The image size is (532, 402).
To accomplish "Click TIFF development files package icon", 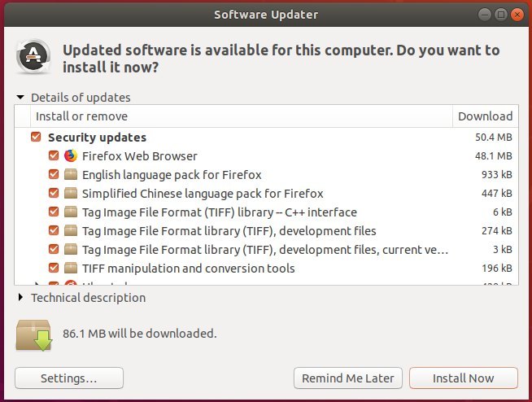I will 71,230.
